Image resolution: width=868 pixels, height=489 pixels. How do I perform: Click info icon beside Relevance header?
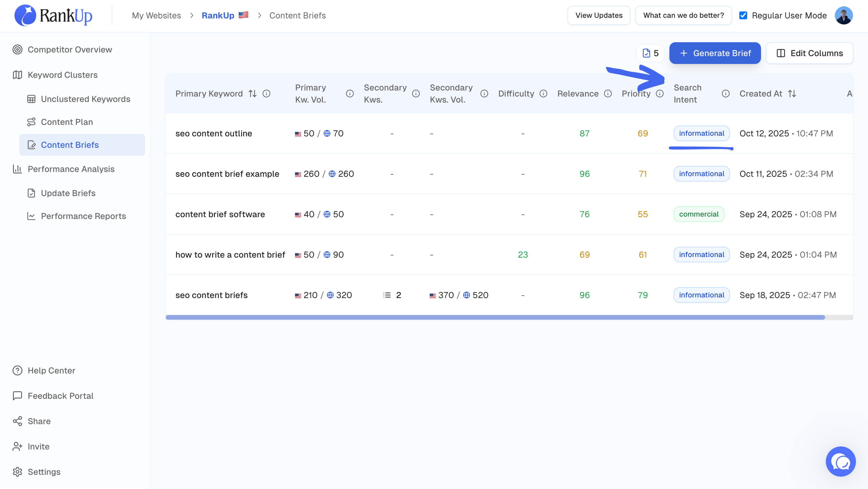point(608,94)
